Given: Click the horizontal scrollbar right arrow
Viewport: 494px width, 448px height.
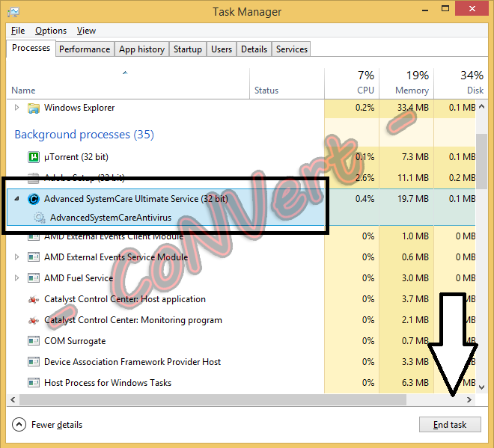Looking at the screenshot, I should [469, 400].
